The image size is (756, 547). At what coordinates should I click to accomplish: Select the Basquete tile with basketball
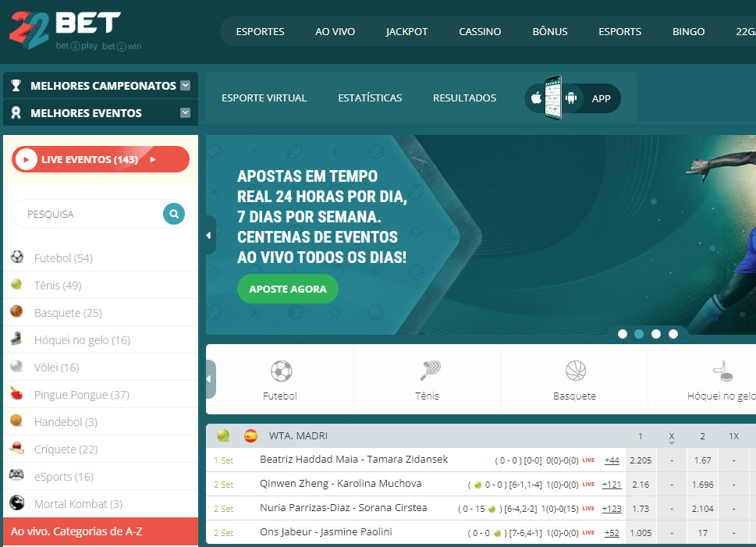(x=575, y=379)
